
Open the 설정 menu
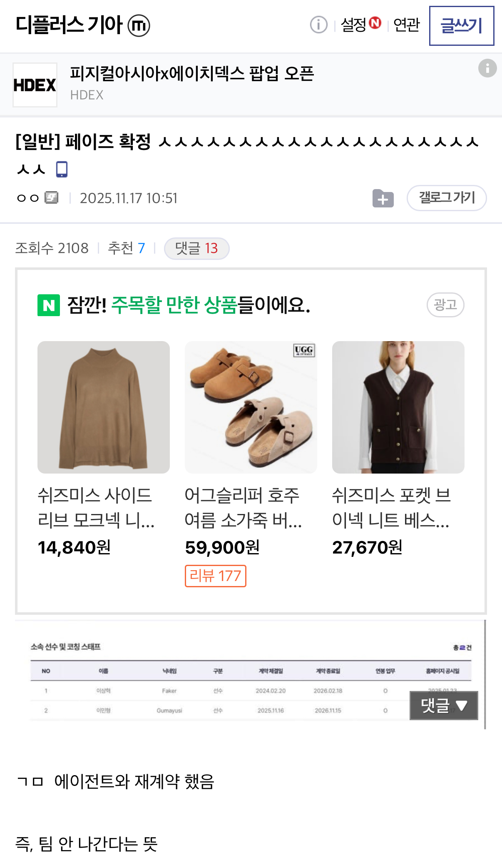click(x=353, y=25)
